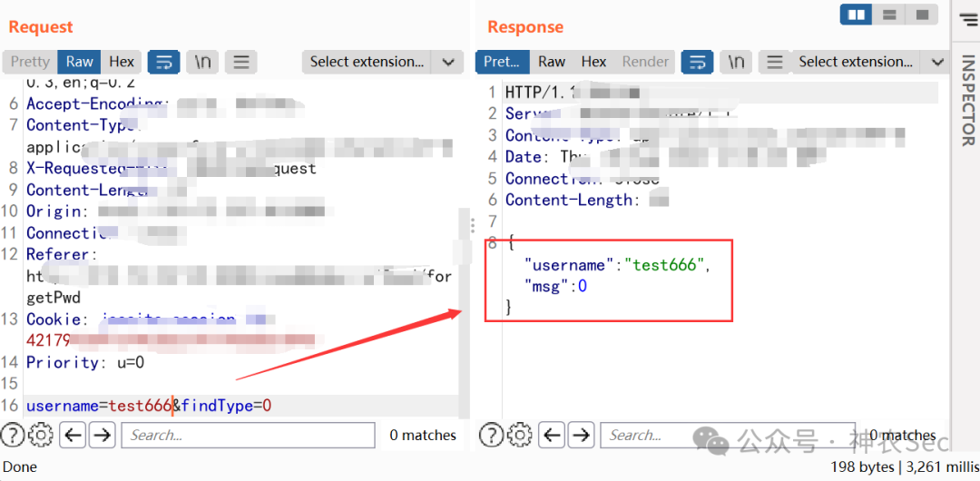Open the Response Hex tab

point(593,62)
